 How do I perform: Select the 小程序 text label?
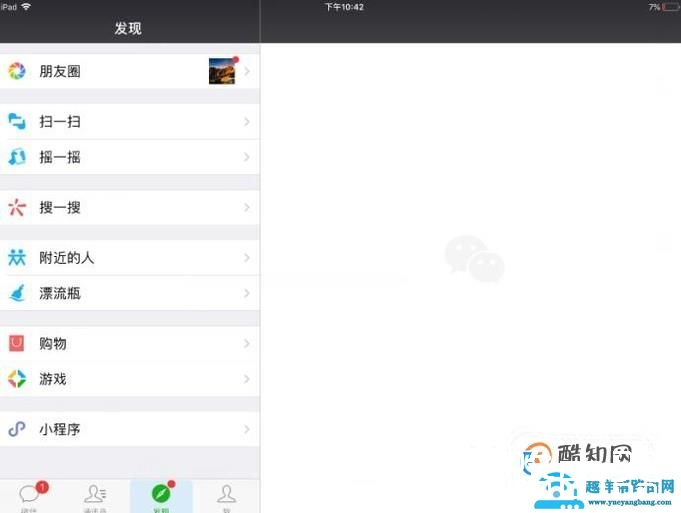(60, 430)
